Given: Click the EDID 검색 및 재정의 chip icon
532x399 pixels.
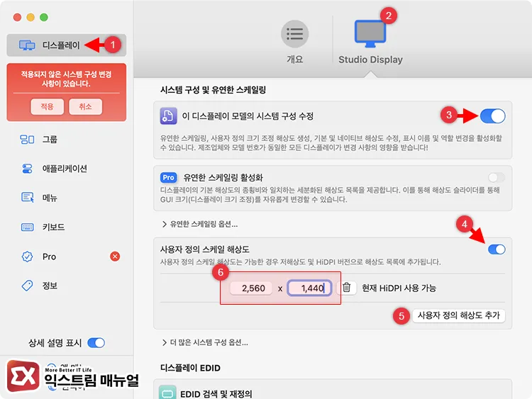Looking at the screenshot, I should coord(167,393).
